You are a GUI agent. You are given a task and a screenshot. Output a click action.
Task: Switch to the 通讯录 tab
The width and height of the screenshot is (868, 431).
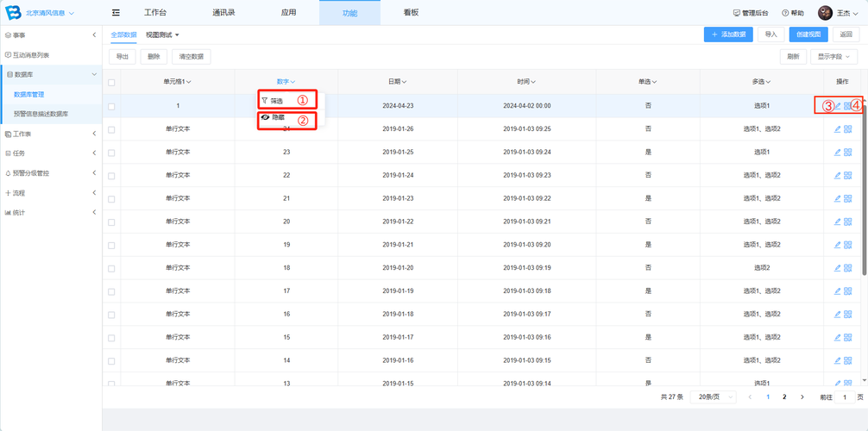point(223,13)
